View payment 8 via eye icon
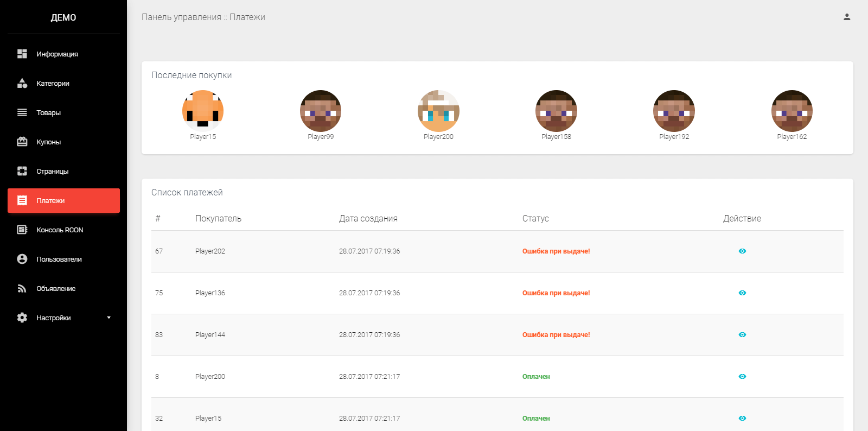Screen dimensions: 868x431 click(x=742, y=376)
